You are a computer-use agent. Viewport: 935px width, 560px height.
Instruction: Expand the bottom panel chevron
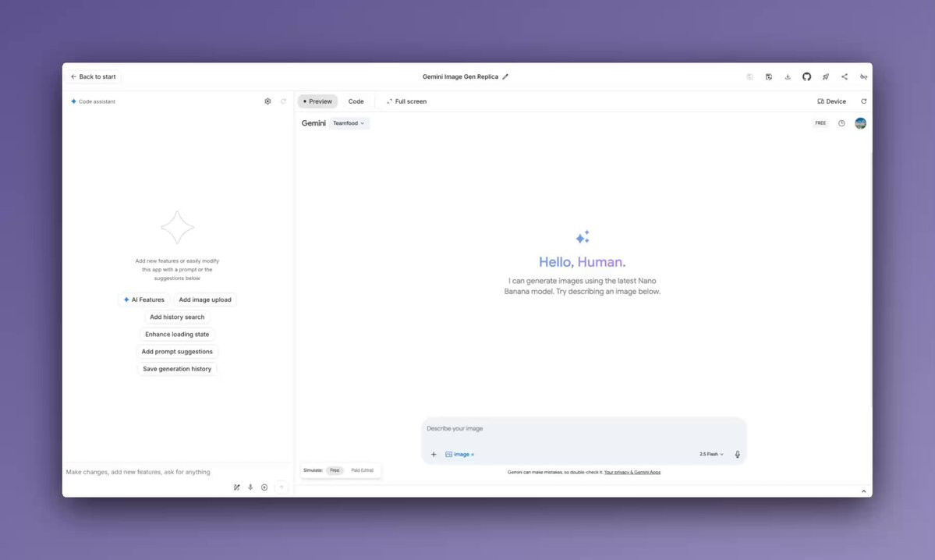[863, 491]
